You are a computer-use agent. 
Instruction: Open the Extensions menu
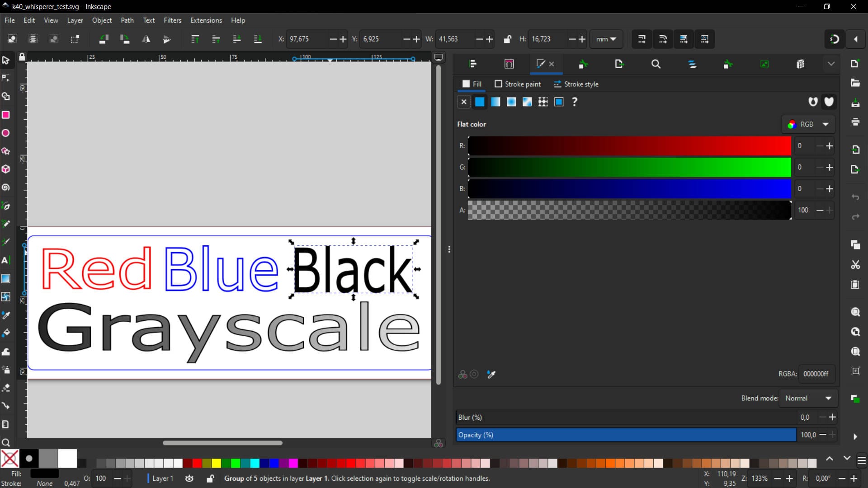[x=206, y=20]
